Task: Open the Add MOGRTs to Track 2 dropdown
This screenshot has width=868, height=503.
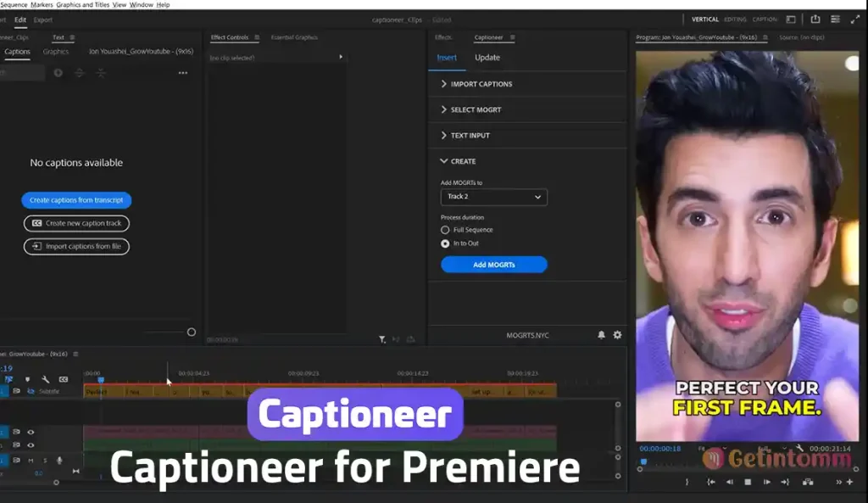Action: click(494, 197)
